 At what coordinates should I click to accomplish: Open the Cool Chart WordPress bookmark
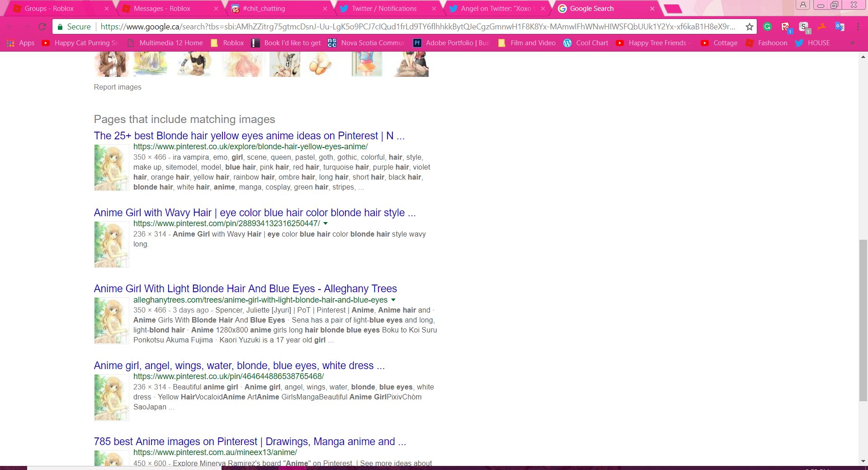[586, 43]
